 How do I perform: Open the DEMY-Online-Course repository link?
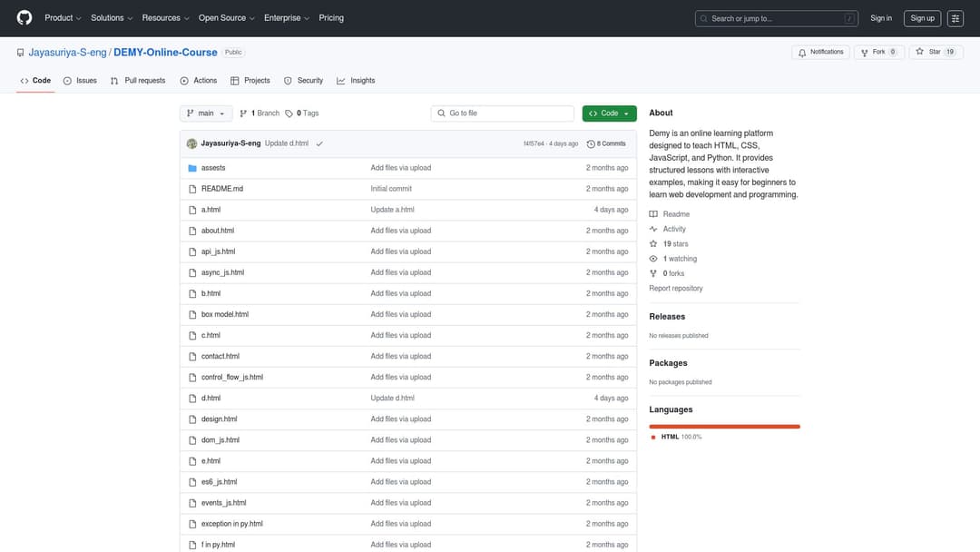point(165,53)
